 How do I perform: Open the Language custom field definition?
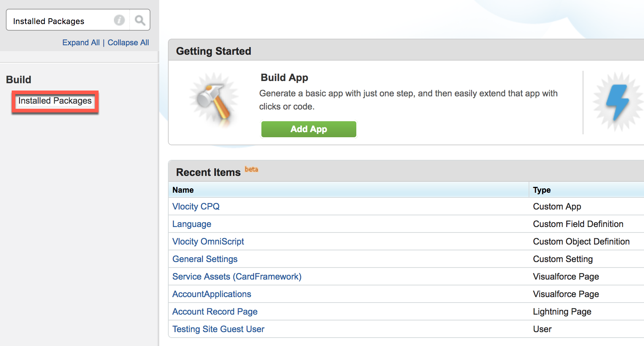point(191,224)
